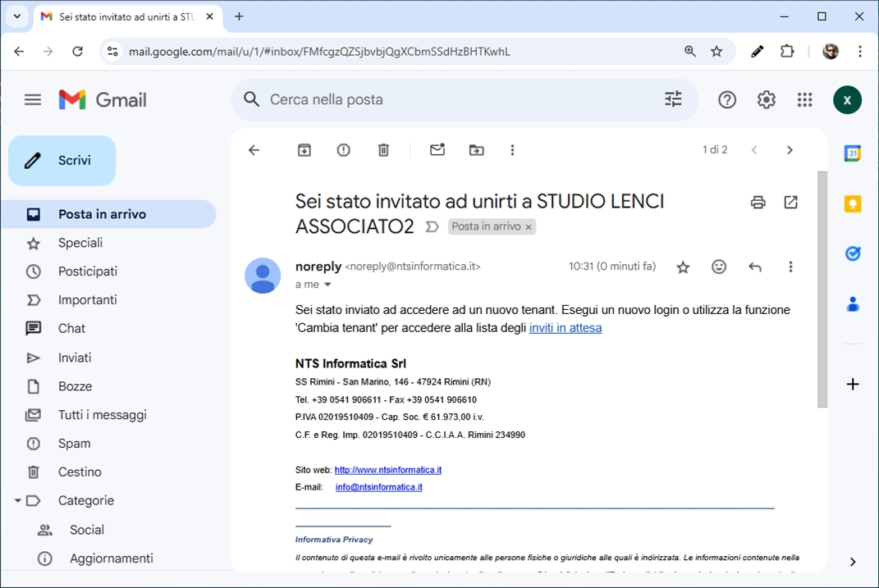Close the Gmail browser tab
Viewport: 879px width, 588px height.
coord(209,16)
